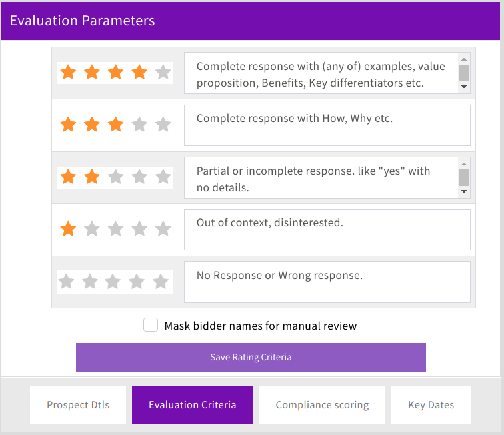
Task: Click the first star in the zero-star row
Action: [x=65, y=282]
